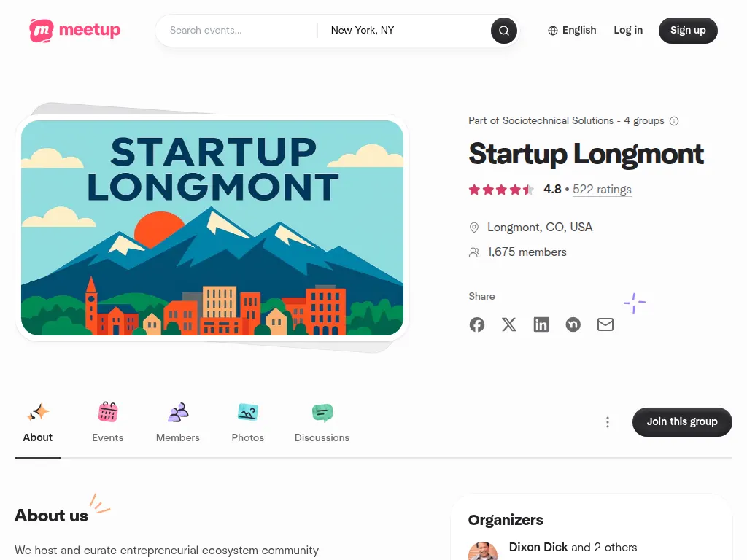Screen dimensions: 747x560
Task: Open the three-dot more options menu
Action: tap(608, 422)
